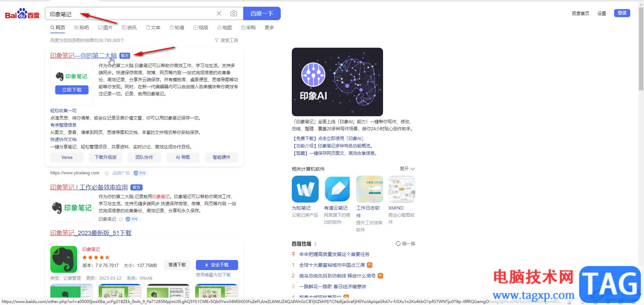Click the 印象笔记 logo thumbnail in second result
This screenshot has height=305, width=644.
pyautogui.click(x=72, y=208)
